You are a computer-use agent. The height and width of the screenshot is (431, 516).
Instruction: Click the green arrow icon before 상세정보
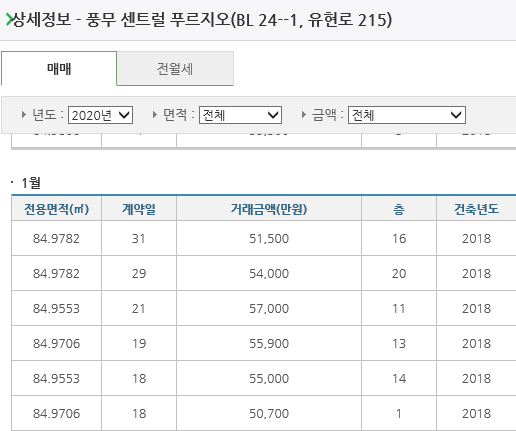9,20
